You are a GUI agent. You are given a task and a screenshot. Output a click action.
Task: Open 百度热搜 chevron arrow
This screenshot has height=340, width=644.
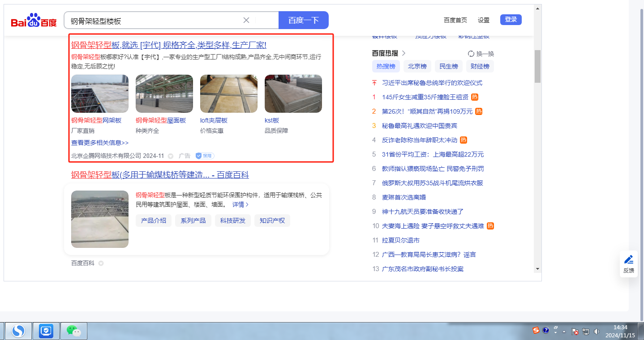point(404,53)
